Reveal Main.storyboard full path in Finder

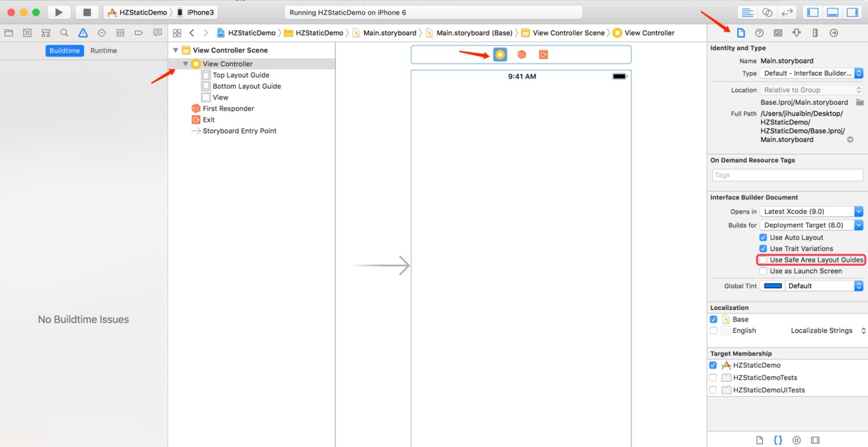coord(850,139)
